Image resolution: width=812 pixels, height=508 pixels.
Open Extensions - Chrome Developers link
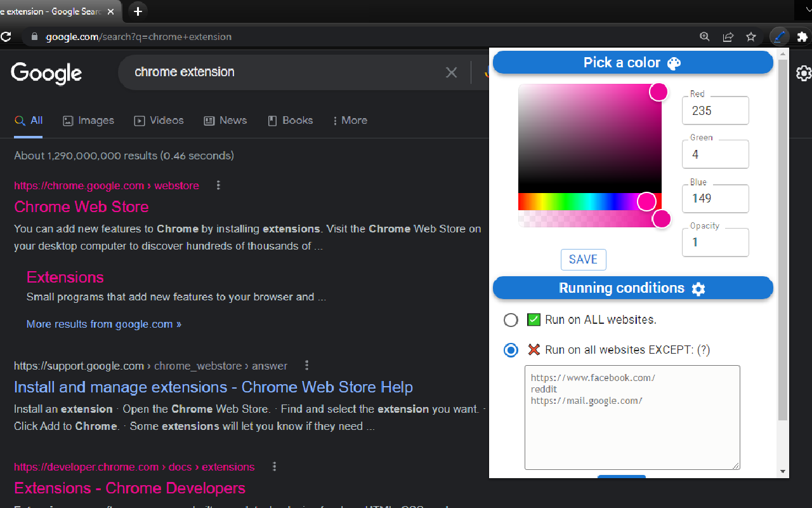click(129, 488)
